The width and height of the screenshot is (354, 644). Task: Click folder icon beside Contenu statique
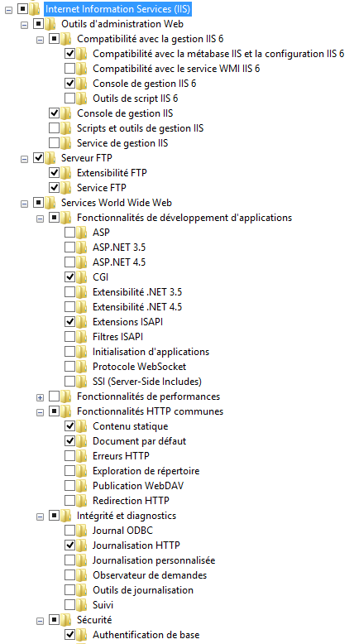pos(82,426)
